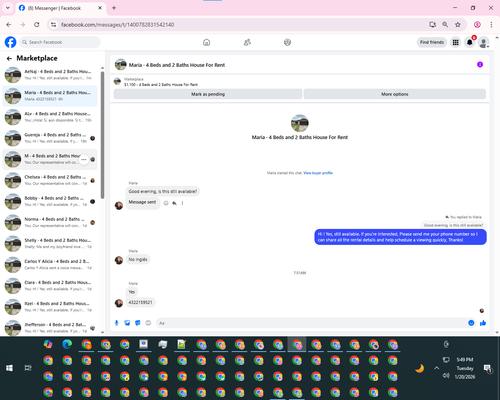The height and width of the screenshot is (400, 500).
Task: Open the Windows Start menu
Action: tap(9, 368)
